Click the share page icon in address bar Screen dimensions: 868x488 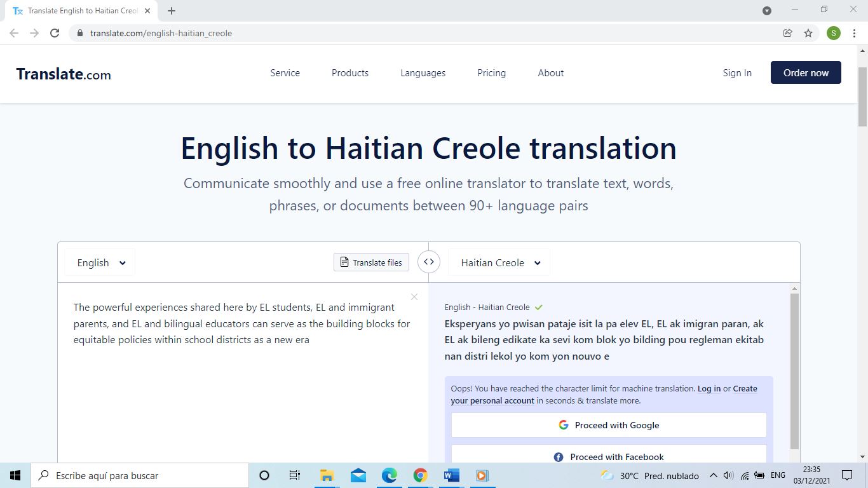coord(787,33)
